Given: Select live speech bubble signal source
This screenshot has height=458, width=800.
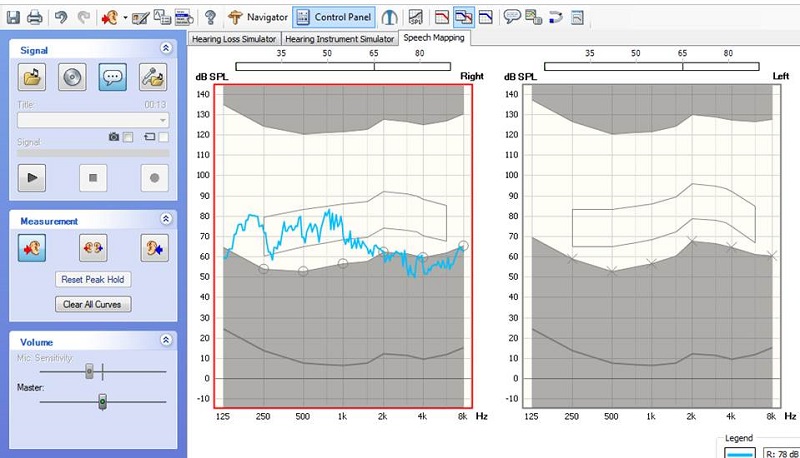Looking at the screenshot, I should coord(112,77).
